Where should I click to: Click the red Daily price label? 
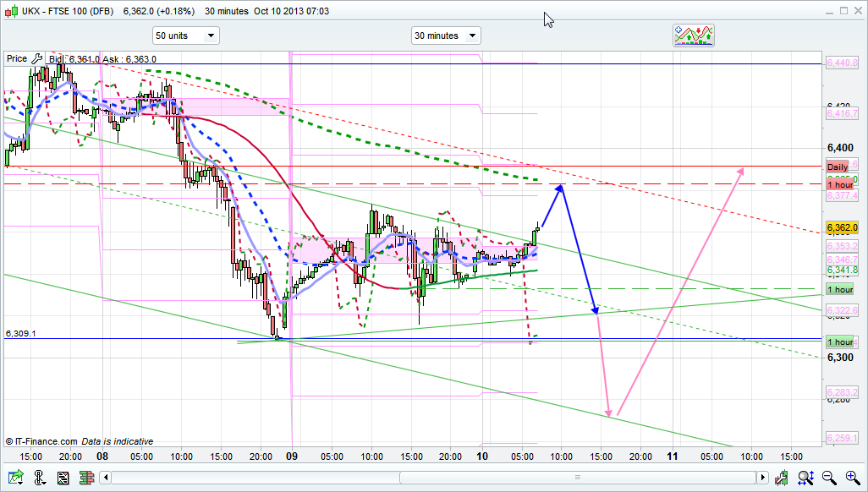838,167
